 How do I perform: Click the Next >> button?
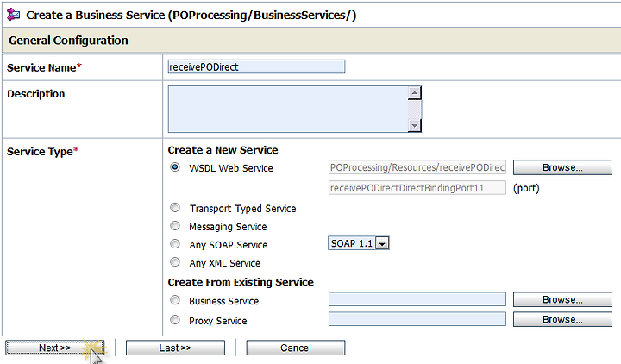[x=55, y=348]
